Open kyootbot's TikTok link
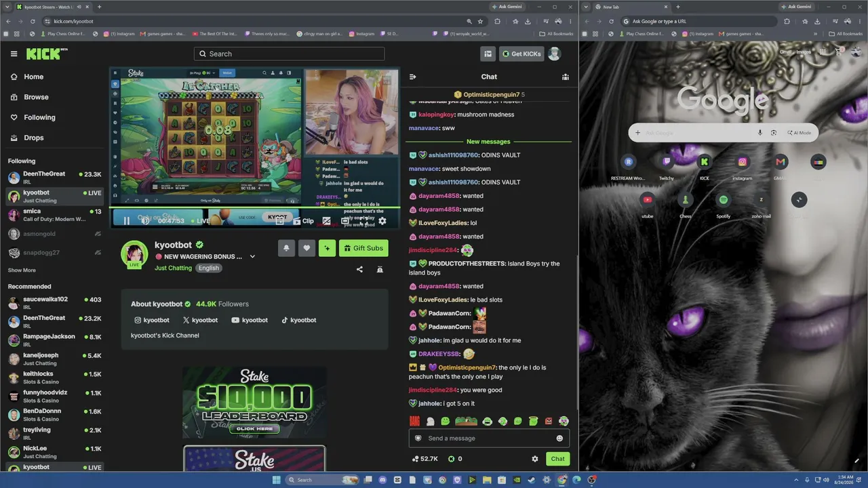Screen dimensions: 868x488 click(298, 320)
